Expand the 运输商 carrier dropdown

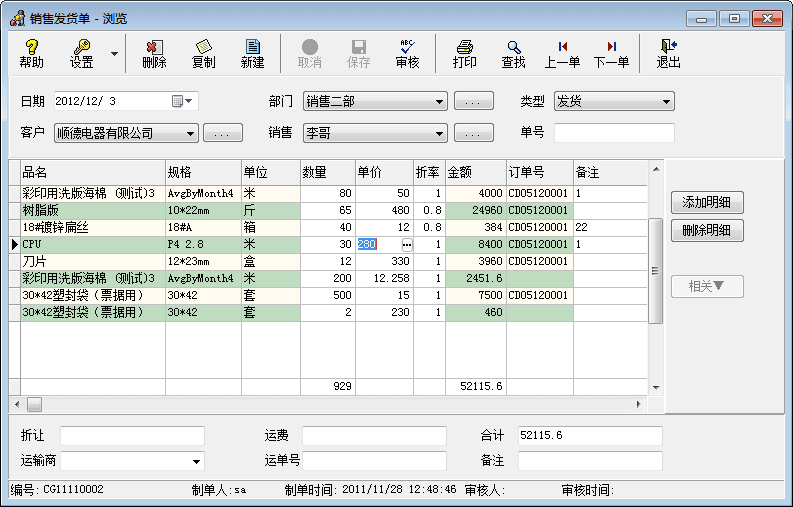click(196, 461)
